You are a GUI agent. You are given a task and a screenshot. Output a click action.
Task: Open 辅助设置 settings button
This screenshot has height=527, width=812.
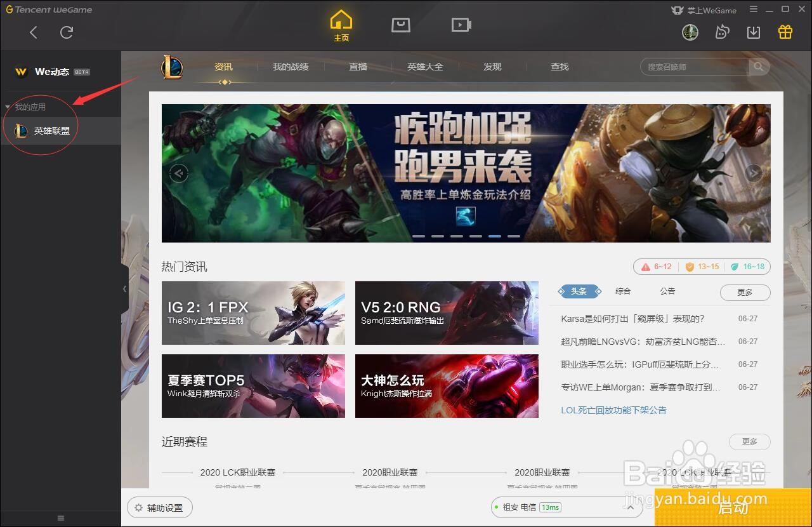pyautogui.click(x=159, y=508)
